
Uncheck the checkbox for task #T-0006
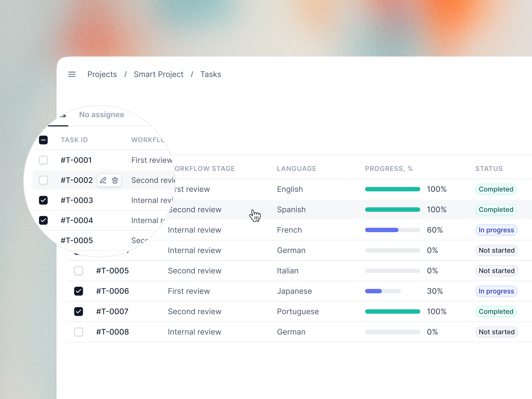[x=79, y=291]
